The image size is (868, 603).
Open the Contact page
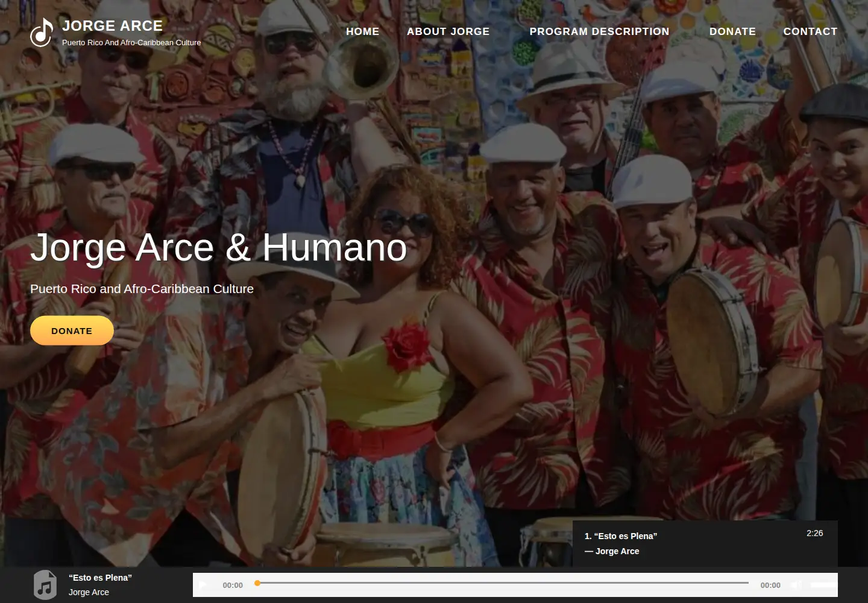coord(810,31)
